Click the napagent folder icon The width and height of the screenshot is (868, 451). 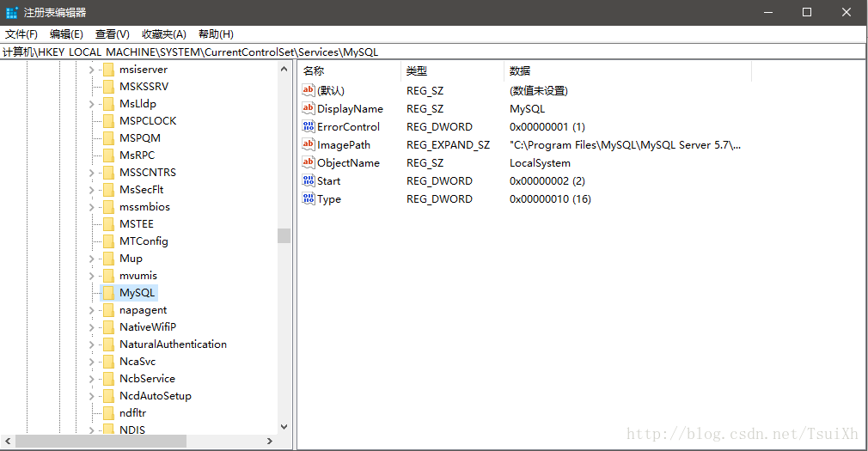pos(108,310)
